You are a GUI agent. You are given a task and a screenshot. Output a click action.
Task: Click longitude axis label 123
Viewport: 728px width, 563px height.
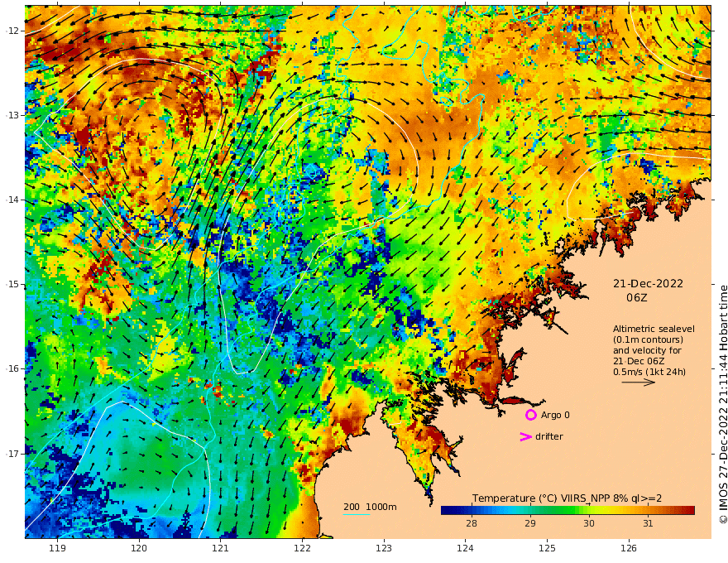pos(384,548)
